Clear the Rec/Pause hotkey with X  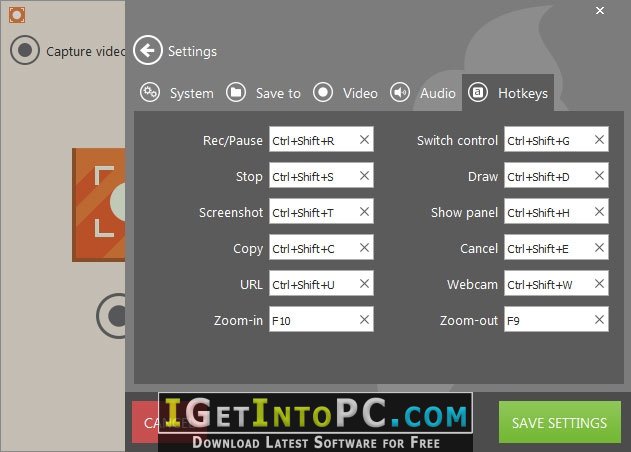[364, 140]
